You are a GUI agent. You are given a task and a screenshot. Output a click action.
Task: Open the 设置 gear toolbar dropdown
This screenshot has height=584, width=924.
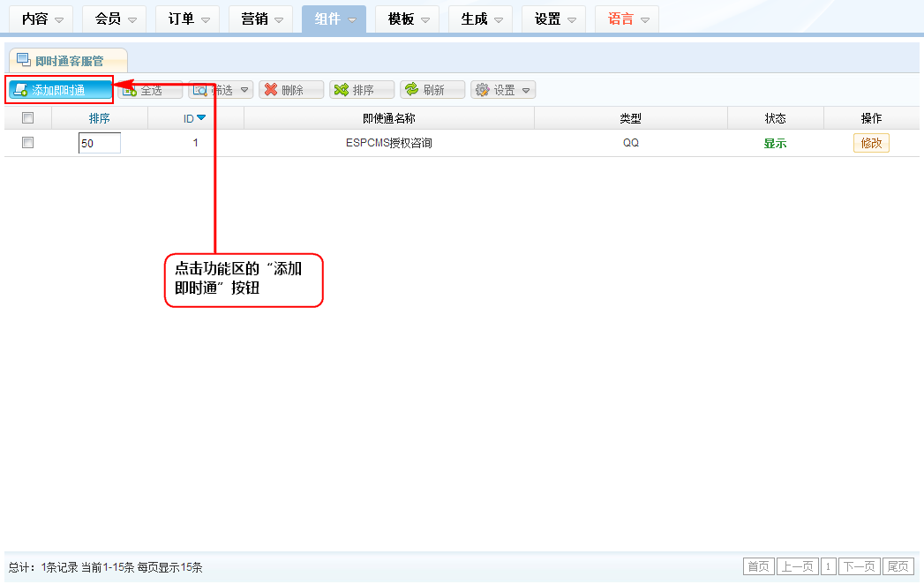(504, 90)
